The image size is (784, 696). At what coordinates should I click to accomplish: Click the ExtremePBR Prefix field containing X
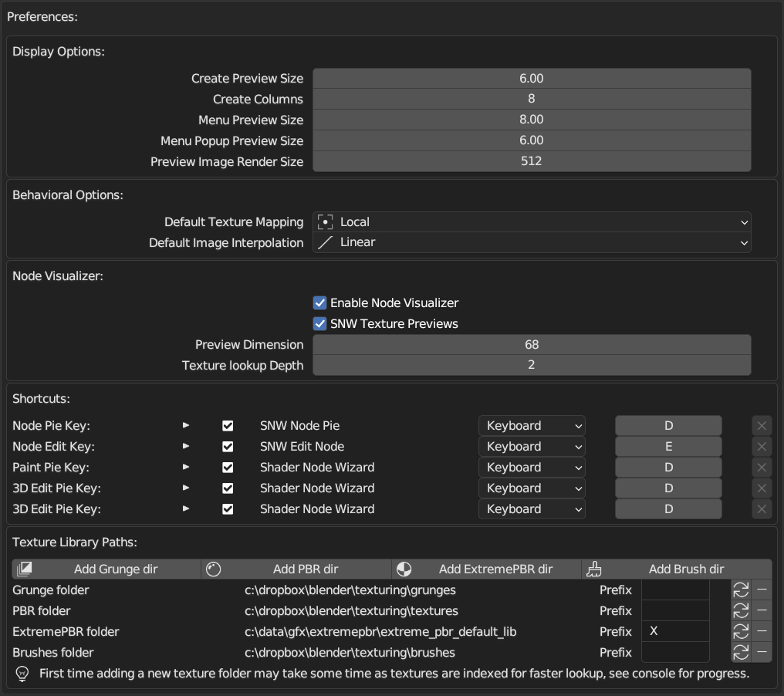coord(675,631)
